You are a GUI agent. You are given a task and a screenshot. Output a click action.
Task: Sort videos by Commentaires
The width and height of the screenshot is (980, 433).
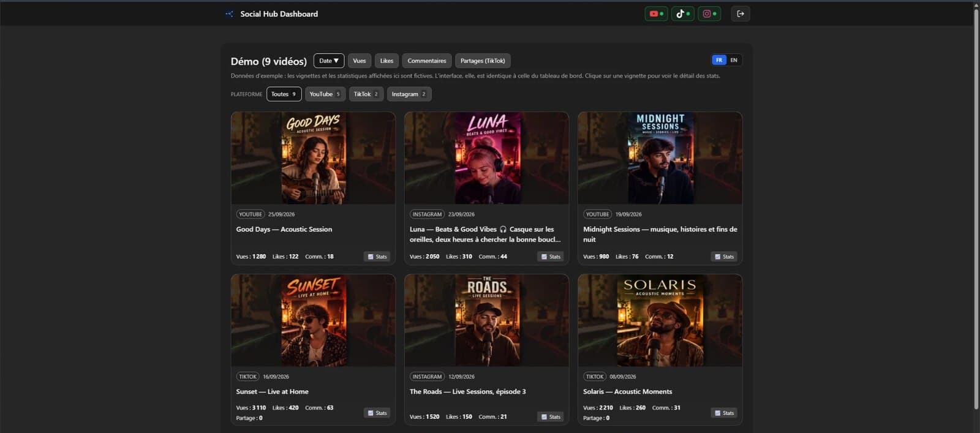(427, 61)
